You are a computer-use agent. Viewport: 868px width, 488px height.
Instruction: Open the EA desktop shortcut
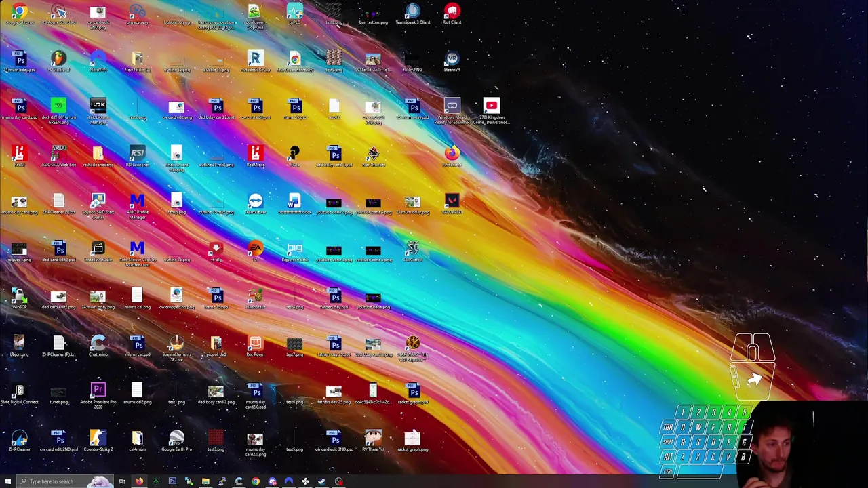pyautogui.click(x=255, y=249)
